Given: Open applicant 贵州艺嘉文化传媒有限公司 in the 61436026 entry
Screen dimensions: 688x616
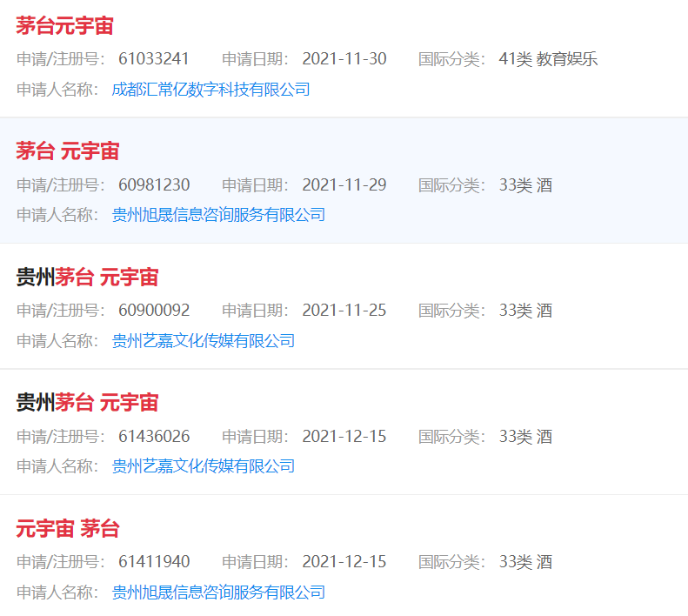Looking at the screenshot, I should point(204,465).
